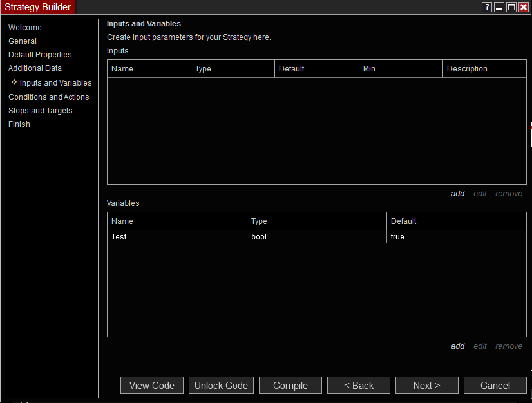
Task: Click the Inputs table Type column header
Action: pos(233,69)
